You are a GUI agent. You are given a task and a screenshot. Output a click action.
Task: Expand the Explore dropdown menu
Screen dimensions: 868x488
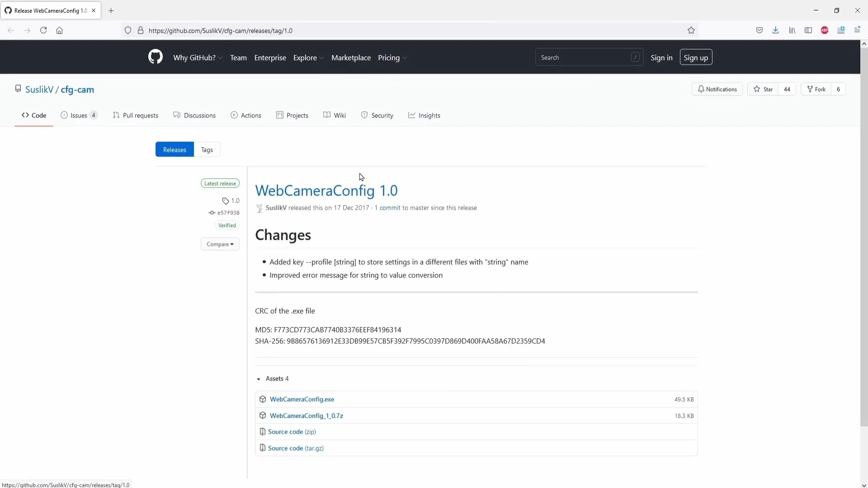tap(308, 57)
